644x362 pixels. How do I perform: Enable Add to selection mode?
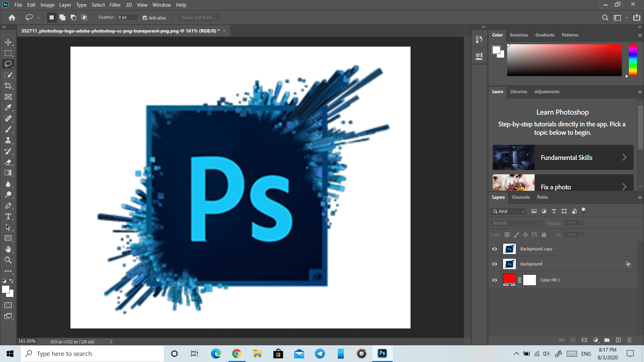tap(62, 17)
